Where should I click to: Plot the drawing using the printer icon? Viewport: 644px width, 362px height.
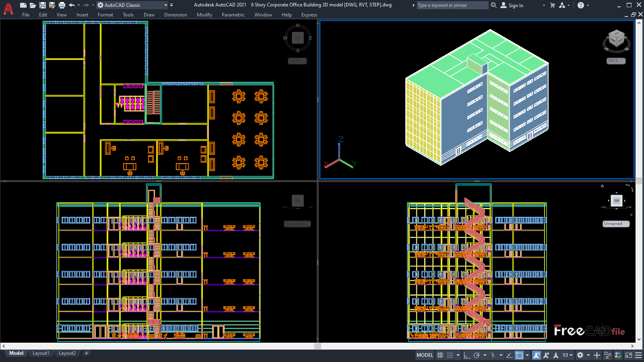[x=61, y=5]
